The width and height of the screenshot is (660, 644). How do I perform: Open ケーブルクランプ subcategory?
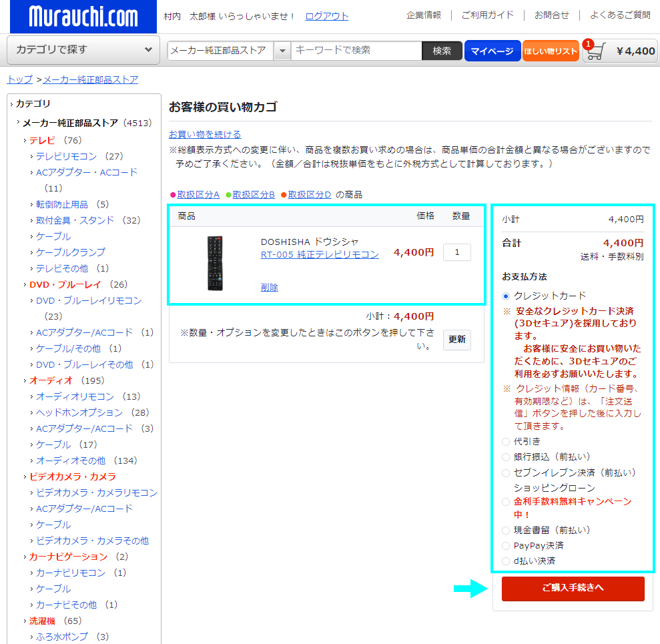click(70, 252)
